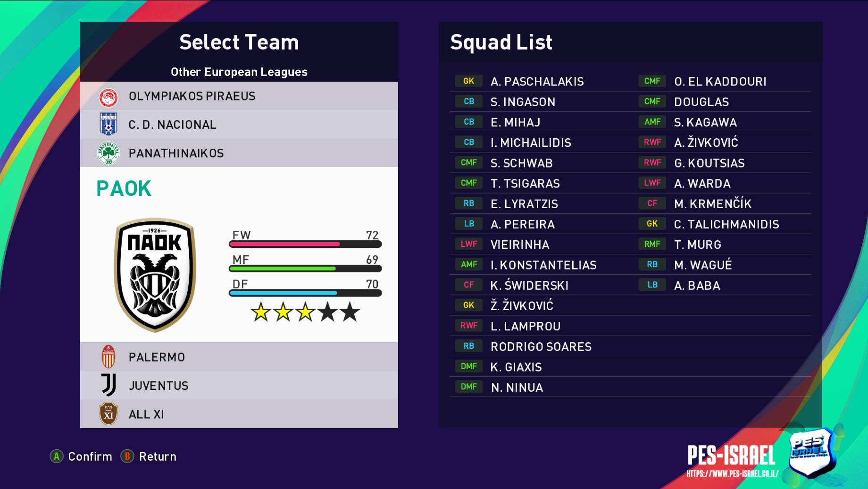
Task: Click the Juventus J logo
Action: tap(108, 385)
